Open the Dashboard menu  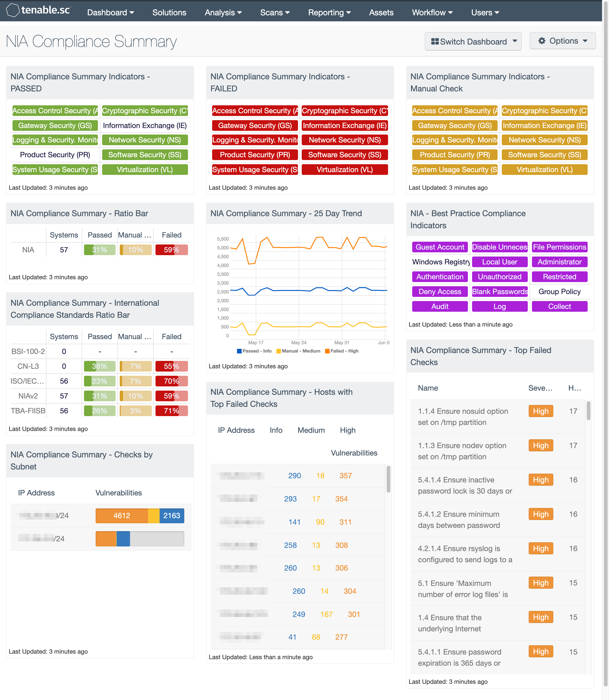pyautogui.click(x=110, y=13)
